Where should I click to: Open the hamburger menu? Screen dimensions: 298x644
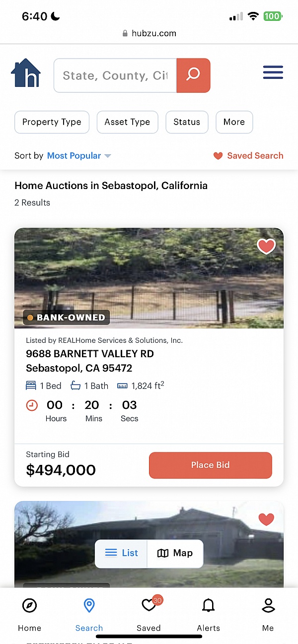coord(273,73)
